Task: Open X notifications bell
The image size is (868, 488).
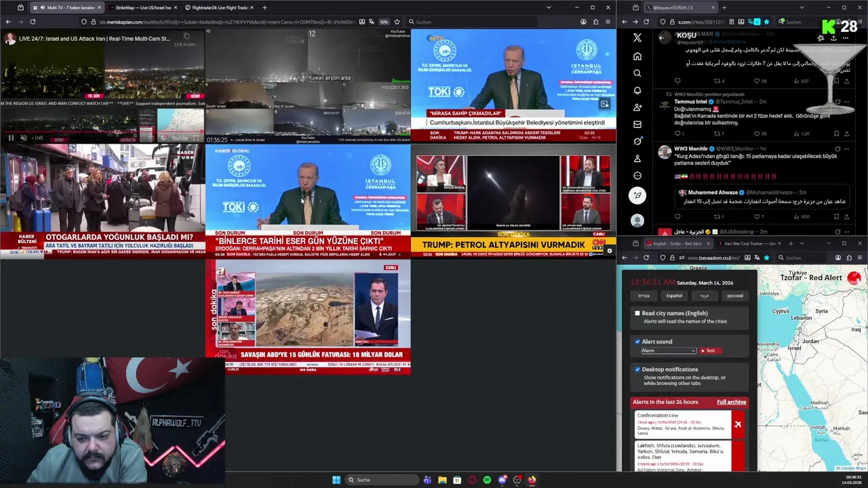Action: (x=637, y=90)
